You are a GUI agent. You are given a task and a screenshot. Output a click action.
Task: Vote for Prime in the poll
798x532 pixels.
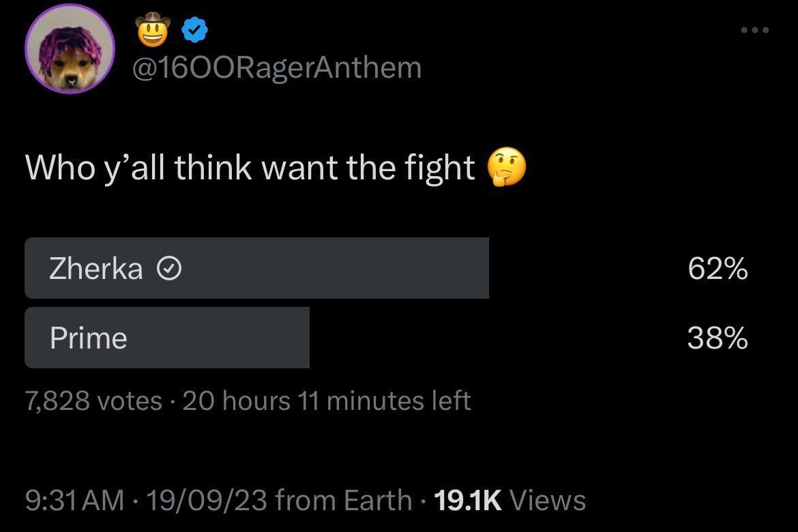(167, 337)
